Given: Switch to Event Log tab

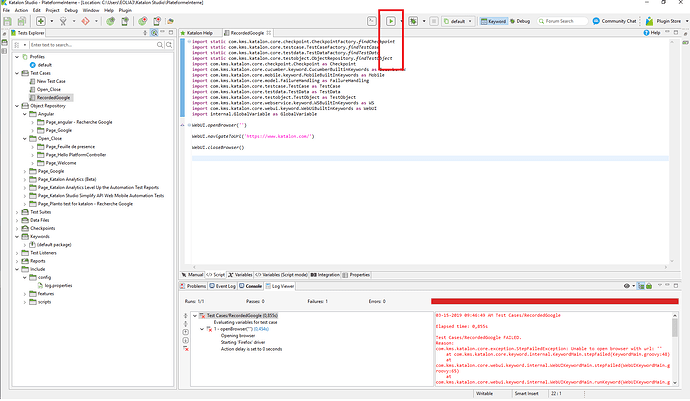Looking at the screenshot, I should coord(222,286).
